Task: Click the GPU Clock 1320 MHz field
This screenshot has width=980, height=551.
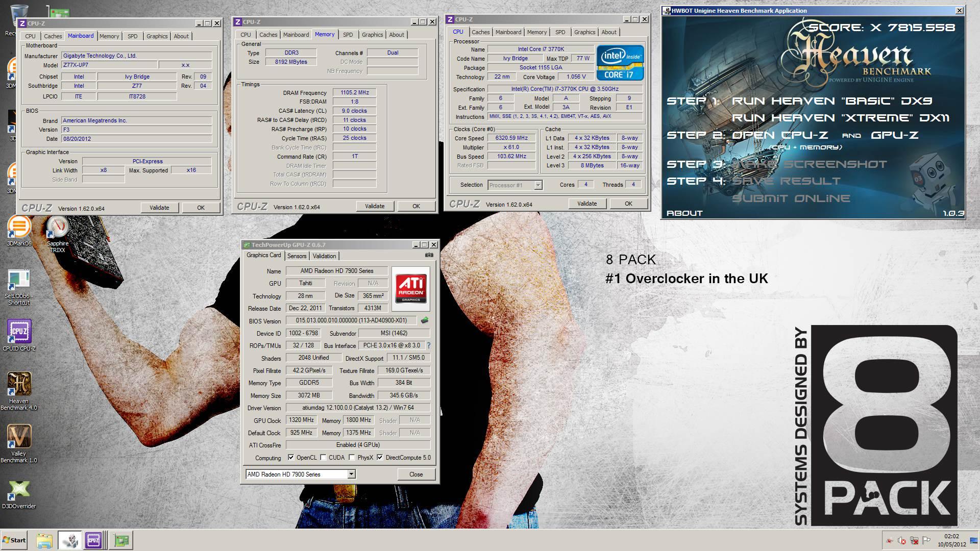Action: tap(301, 420)
